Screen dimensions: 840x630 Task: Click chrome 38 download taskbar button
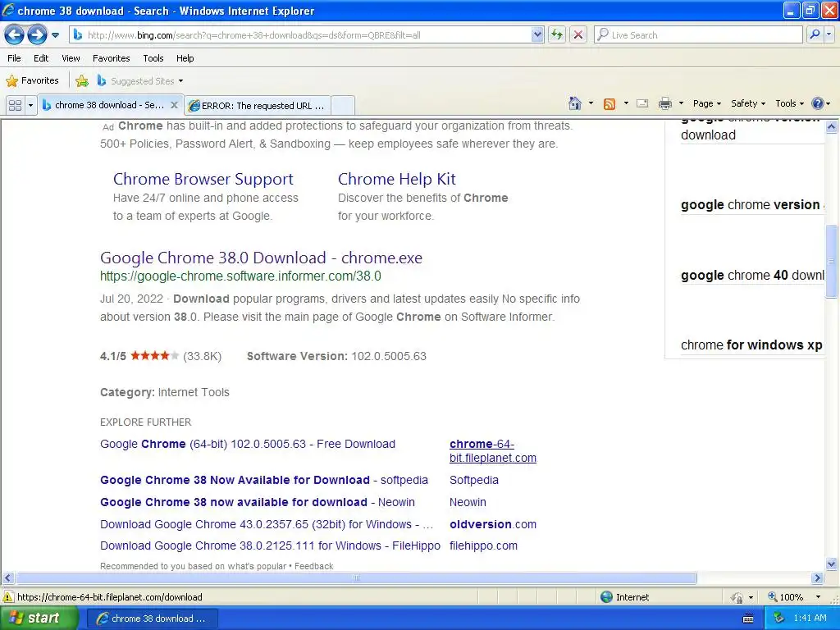[x=152, y=619]
